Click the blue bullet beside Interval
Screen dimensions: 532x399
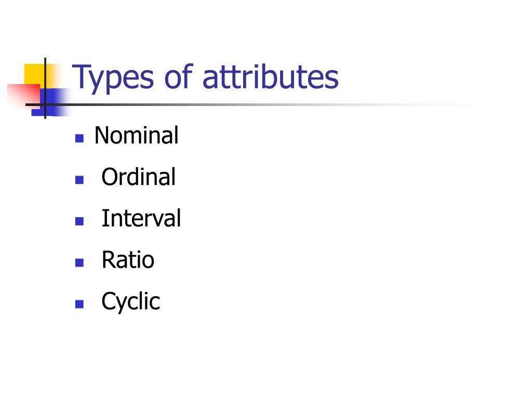pos(79,221)
